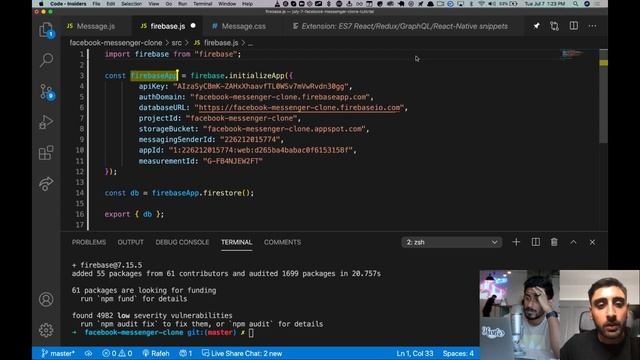The width and height of the screenshot is (640, 360).
Task: Click the code minimap preview
Action: (572, 53)
